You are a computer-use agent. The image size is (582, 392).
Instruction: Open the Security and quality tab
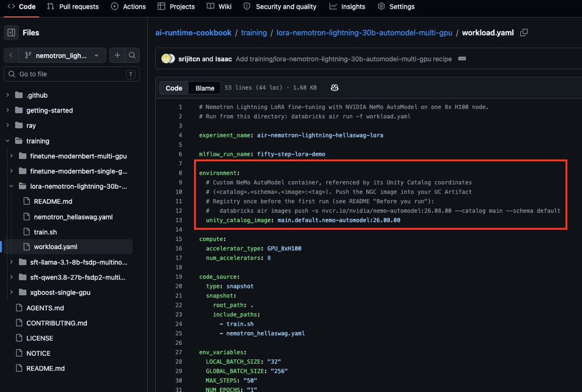[280, 7]
